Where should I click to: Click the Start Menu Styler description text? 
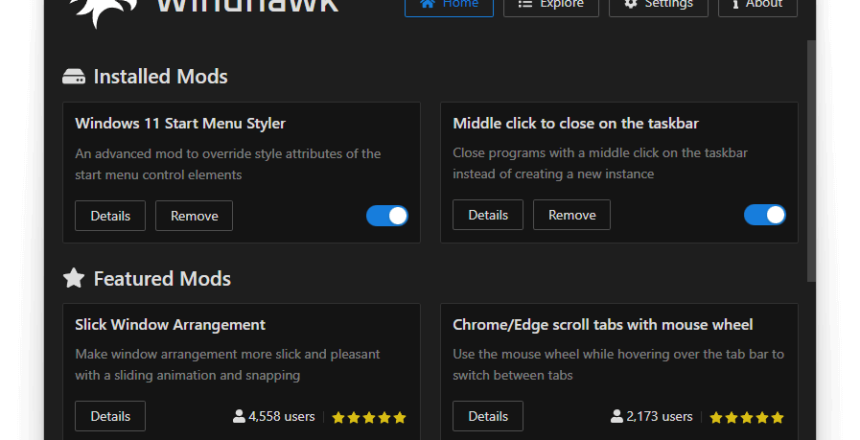[228, 164]
